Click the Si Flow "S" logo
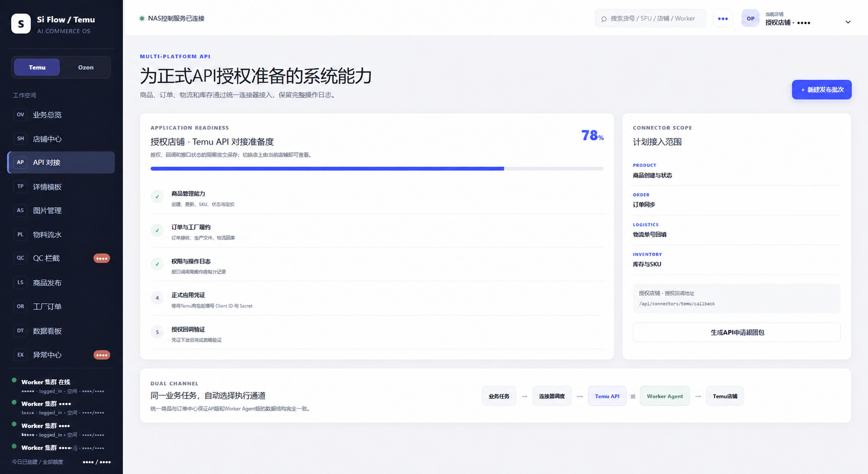This screenshot has width=868, height=474. pyautogui.click(x=21, y=24)
